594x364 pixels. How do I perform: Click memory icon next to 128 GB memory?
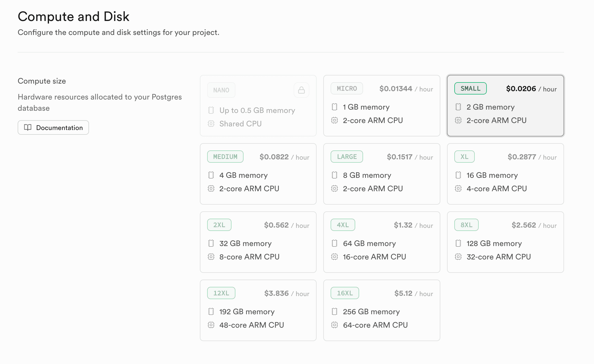coord(458,243)
